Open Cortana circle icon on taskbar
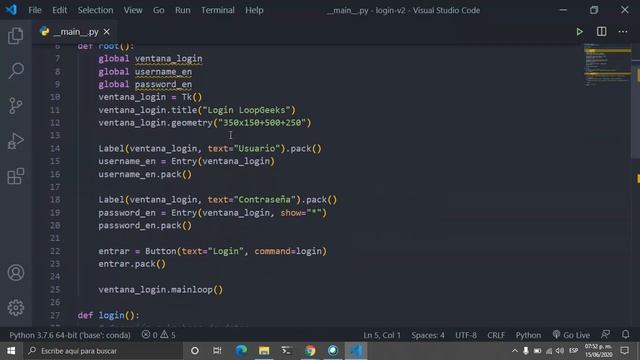 point(195,351)
